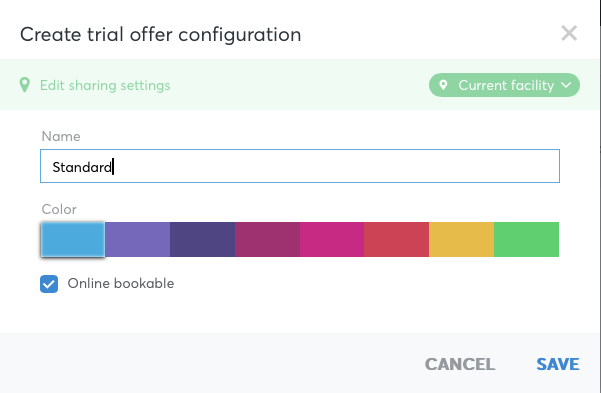Viewport: 601px width, 393px height.
Task: Click the white pin icon inside Current facility
Action: click(443, 85)
